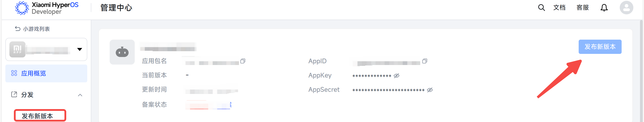The image size is (644, 122).
Task: Click the robot app icon thumbnail
Action: [122, 52]
